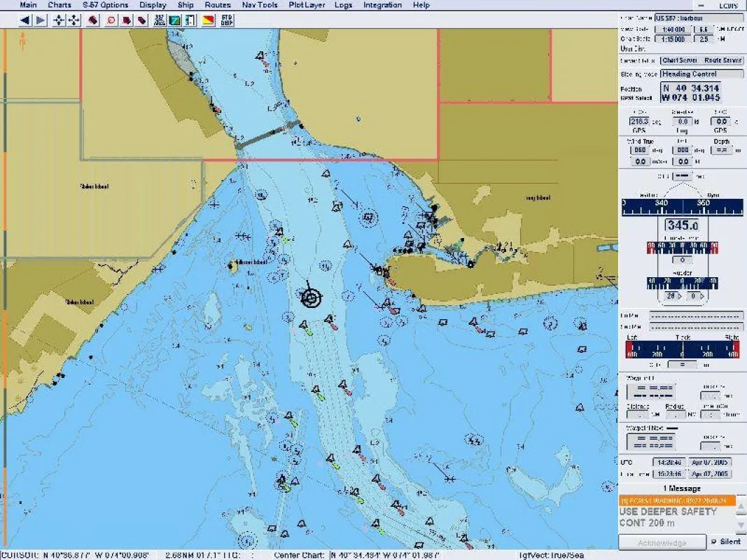Open the Plot Layer menu
The image size is (747, 560).
point(307,5)
